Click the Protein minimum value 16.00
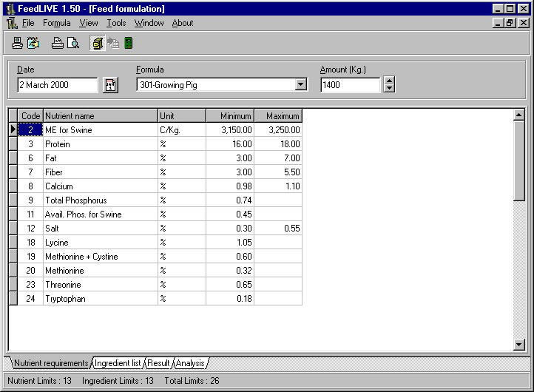 coord(230,144)
